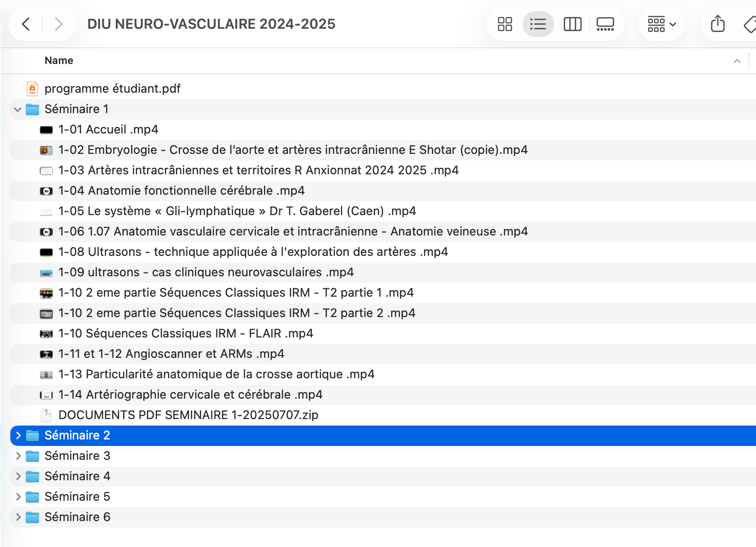Click the 1-01 Accueil video thumbnail

click(x=46, y=130)
